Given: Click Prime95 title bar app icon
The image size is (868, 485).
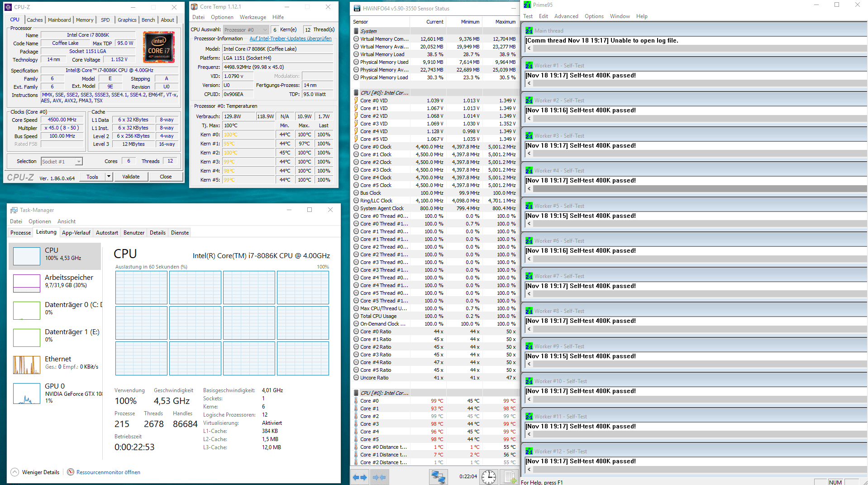Looking at the screenshot, I should point(527,5).
